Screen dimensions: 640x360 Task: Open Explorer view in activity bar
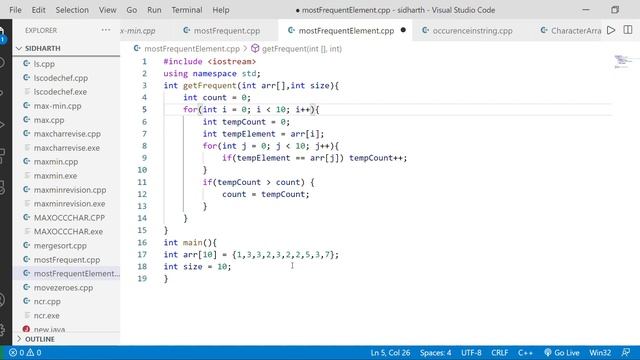tap(2, 33)
